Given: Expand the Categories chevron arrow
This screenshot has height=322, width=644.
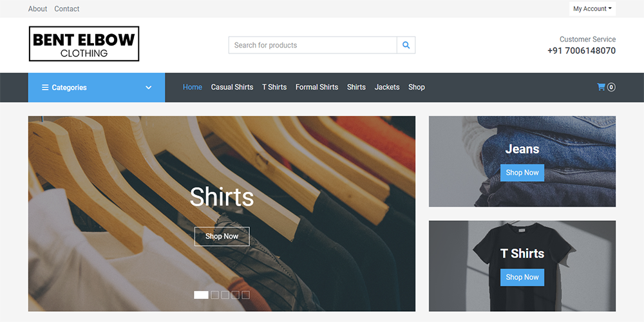Looking at the screenshot, I should (x=148, y=88).
